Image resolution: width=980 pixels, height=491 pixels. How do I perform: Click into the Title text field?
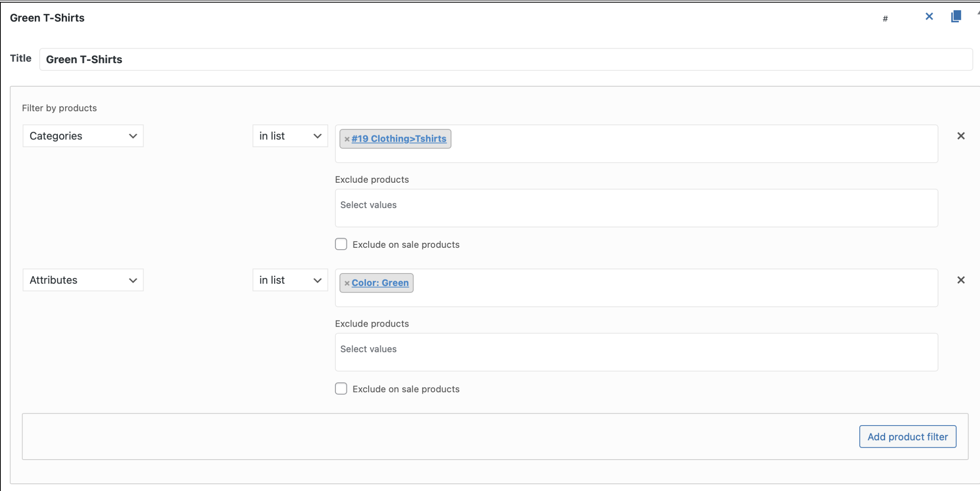click(505, 59)
